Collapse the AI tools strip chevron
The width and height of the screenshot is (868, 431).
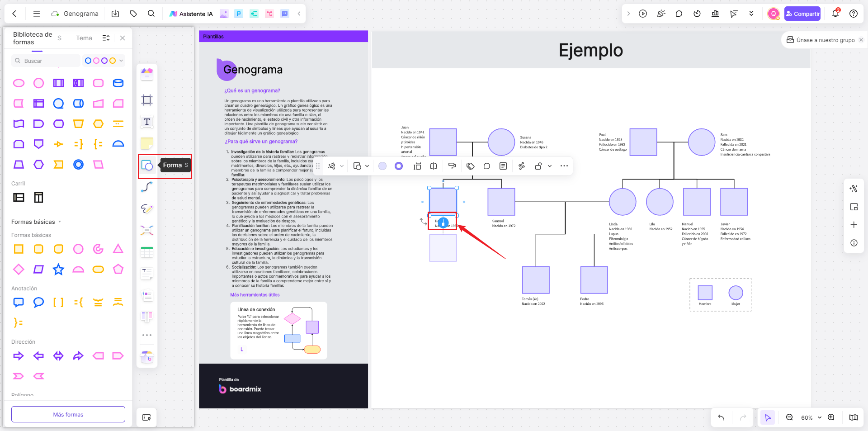click(x=299, y=14)
